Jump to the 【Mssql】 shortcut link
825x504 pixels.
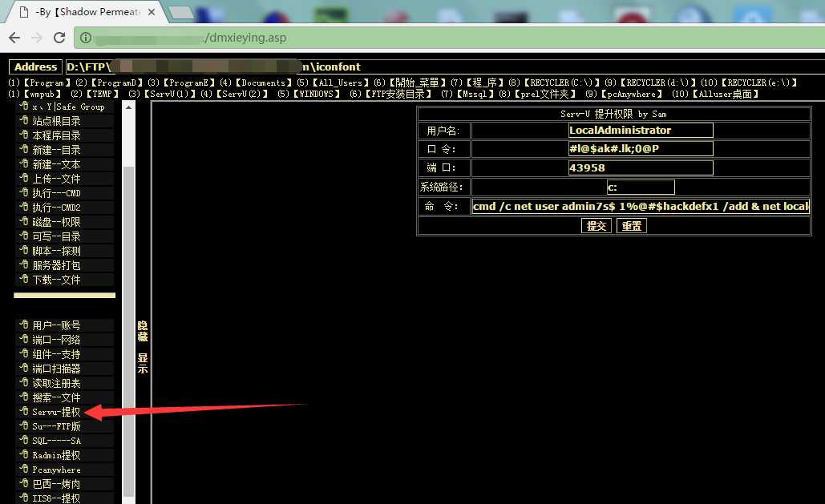(476, 95)
